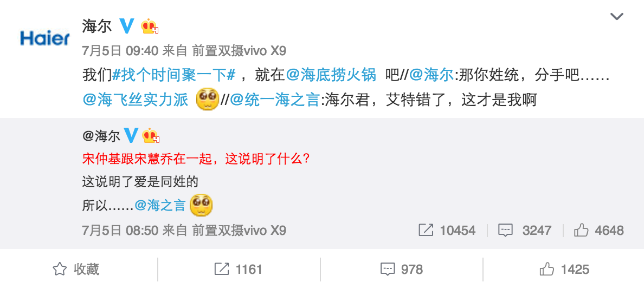Like the quoted post showing 4648
The image size is (644, 289).
point(599,231)
